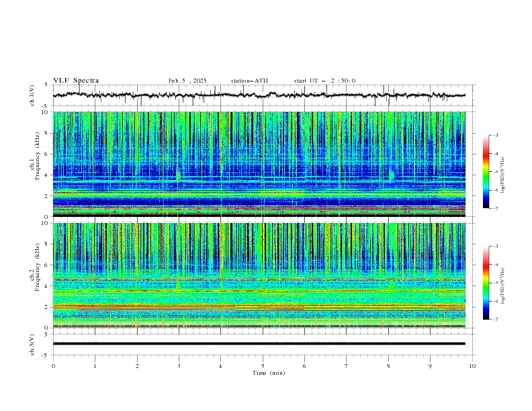This screenshot has width=532, height=411.
Task: Click the "-7" tick on the ch.1 colorbar
Action: click(x=496, y=208)
